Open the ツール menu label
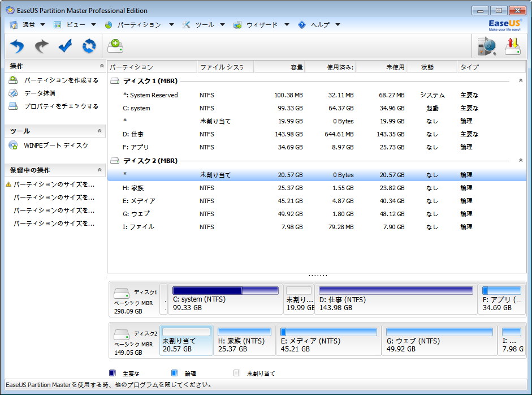Image resolution: width=532 pixels, height=395 pixels. pos(205,25)
